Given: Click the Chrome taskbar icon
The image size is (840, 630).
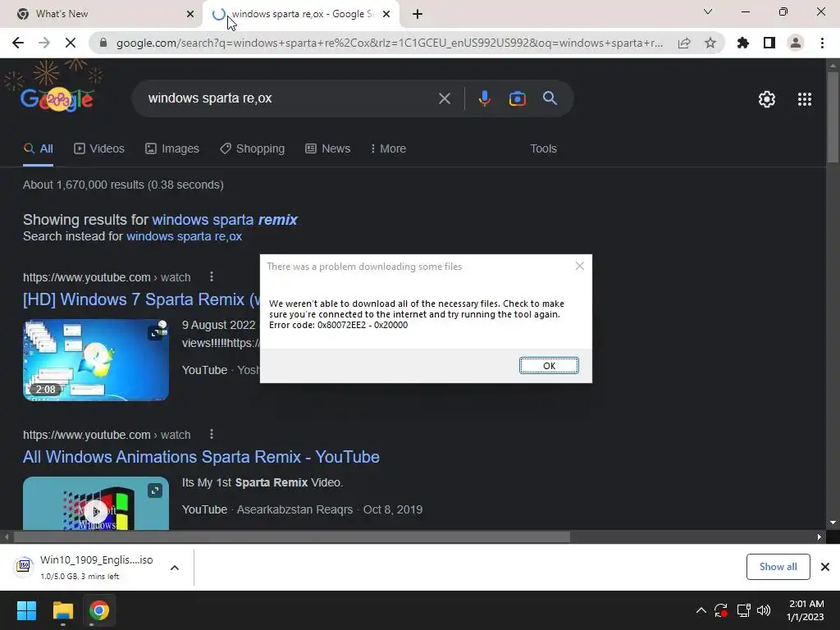Looking at the screenshot, I should point(99,610).
